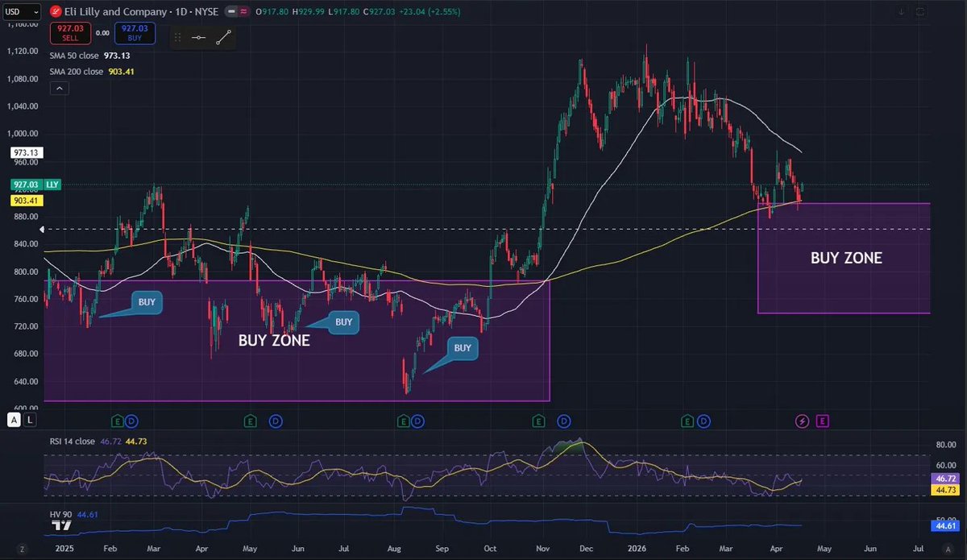Grab the dotted drag handle of drawing toolbar

click(x=178, y=37)
